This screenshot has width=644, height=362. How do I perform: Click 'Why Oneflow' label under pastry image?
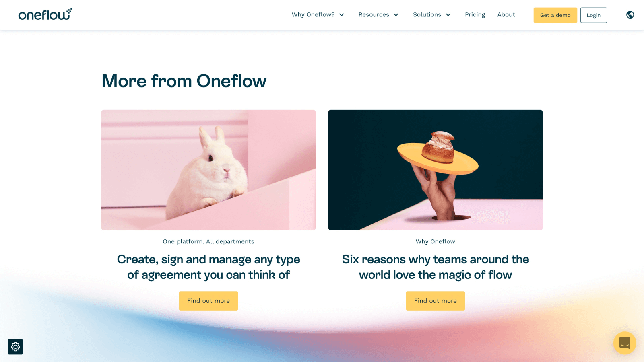click(x=436, y=241)
